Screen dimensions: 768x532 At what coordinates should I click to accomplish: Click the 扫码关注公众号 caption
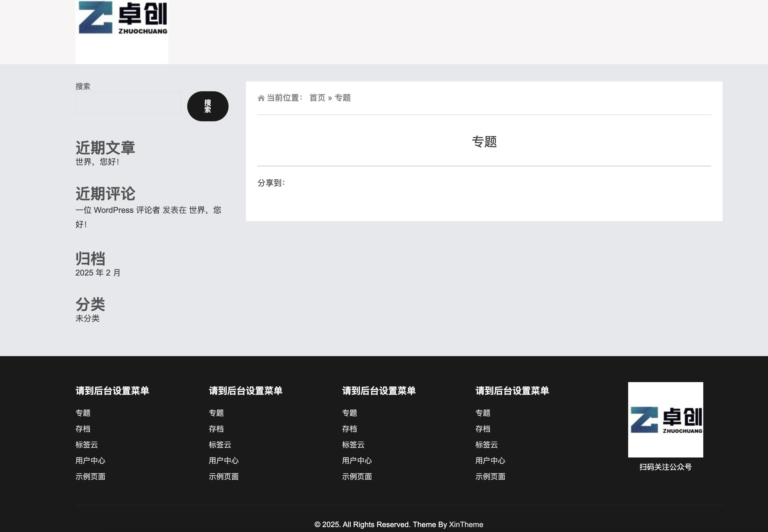point(666,467)
